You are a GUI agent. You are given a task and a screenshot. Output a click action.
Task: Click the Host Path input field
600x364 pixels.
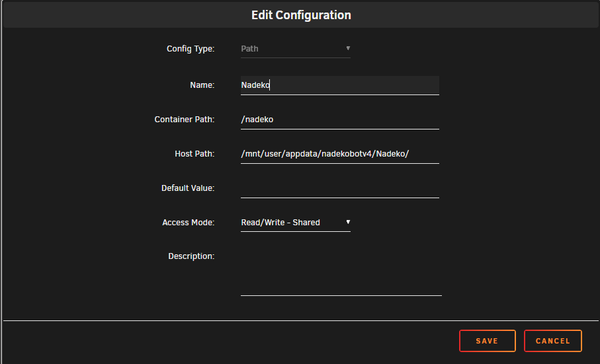tap(340, 154)
